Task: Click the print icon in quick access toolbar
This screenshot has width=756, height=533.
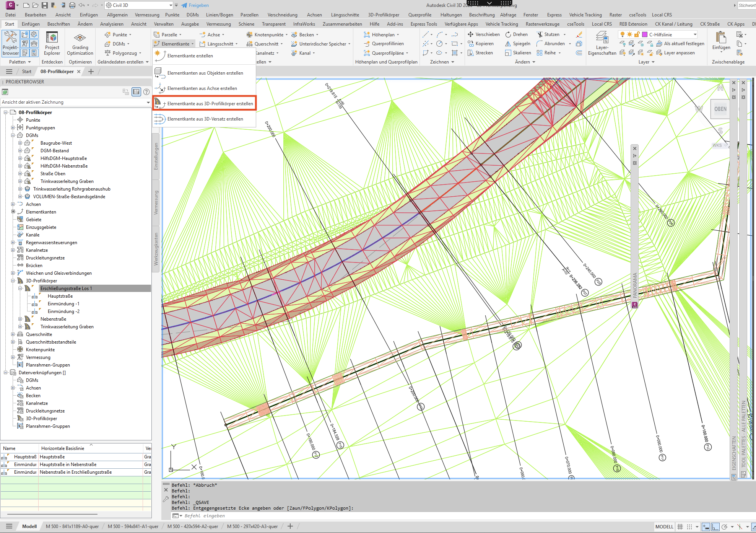Action: pos(72,5)
